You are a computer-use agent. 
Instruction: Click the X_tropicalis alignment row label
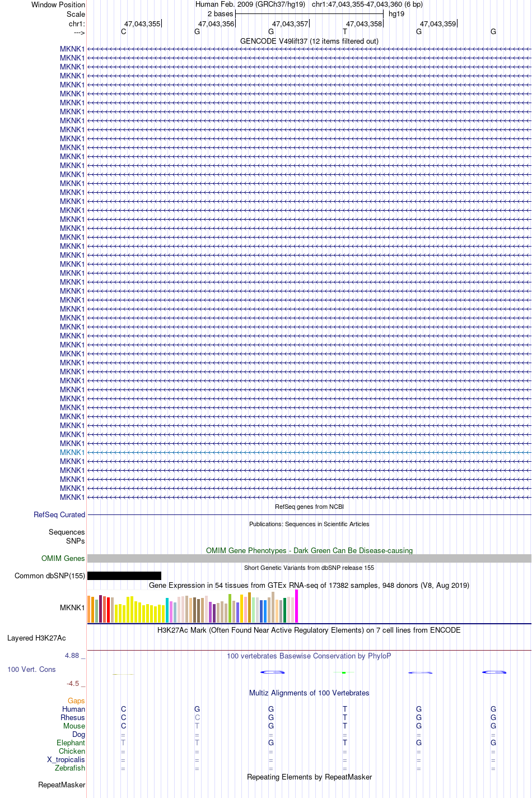pos(66,759)
